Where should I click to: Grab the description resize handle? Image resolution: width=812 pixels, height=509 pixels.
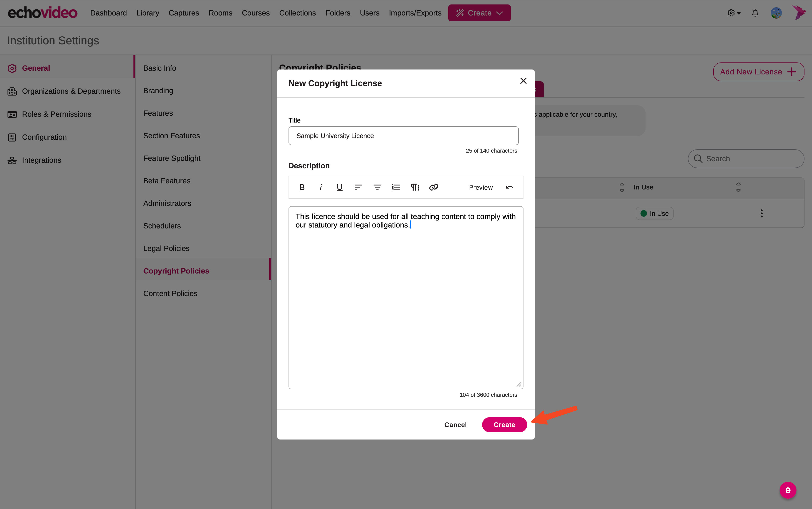coord(519,385)
